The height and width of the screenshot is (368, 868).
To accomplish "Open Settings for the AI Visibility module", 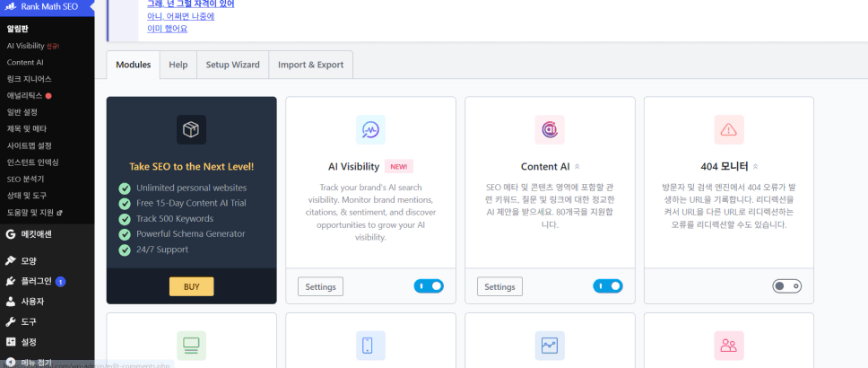I will click(320, 286).
